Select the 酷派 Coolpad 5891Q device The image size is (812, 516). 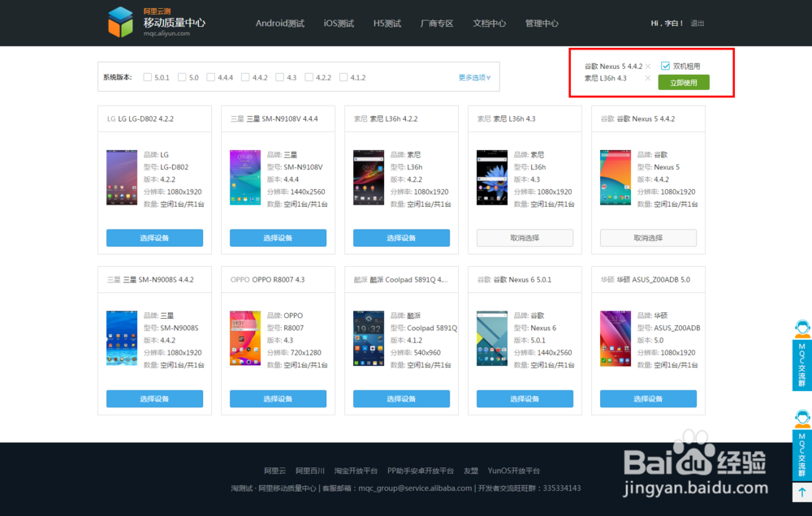pos(401,399)
